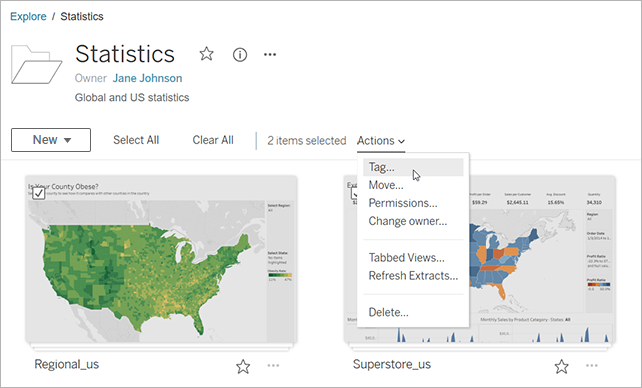The width and height of the screenshot is (642, 388).
Task: Collapse the Actions dropdown menu
Action: (381, 141)
